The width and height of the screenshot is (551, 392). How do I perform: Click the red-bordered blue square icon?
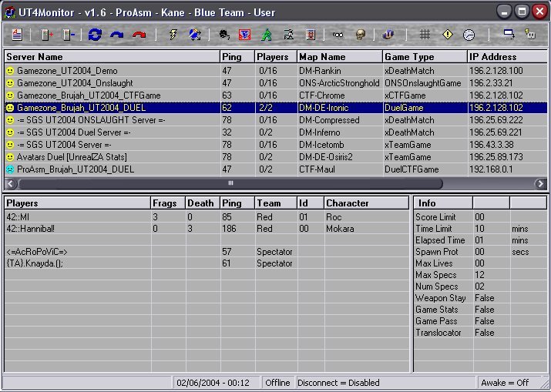[x=244, y=35]
